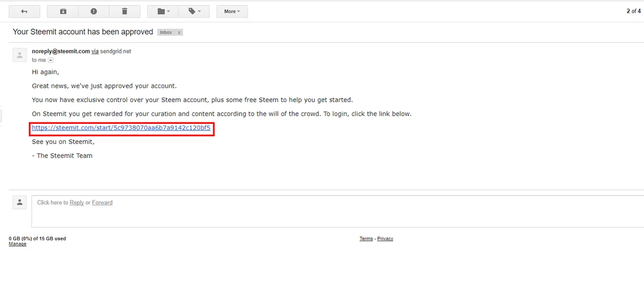
Task: Open the Manage storage link
Action: tap(18, 244)
